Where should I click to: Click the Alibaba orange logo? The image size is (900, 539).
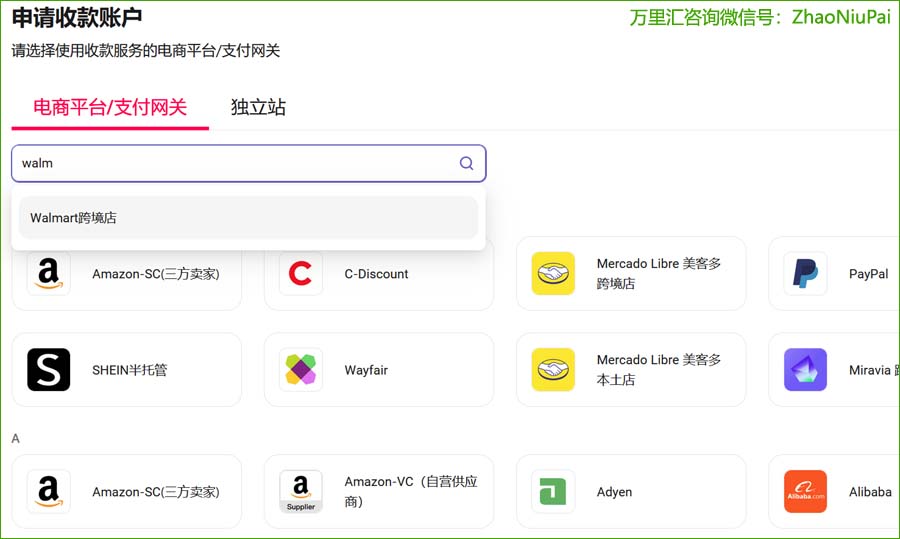(x=805, y=491)
